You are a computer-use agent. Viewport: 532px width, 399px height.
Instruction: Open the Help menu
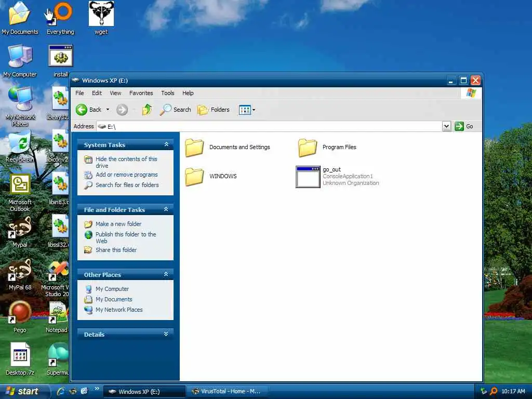coord(188,93)
